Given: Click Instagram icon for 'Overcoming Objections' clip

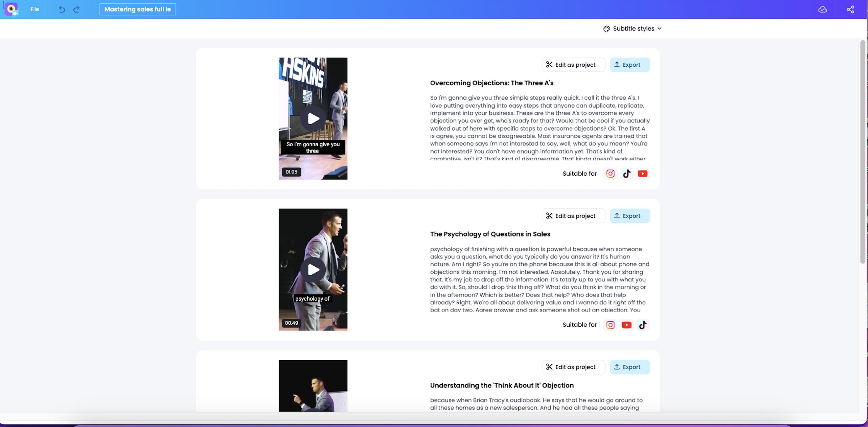Looking at the screenshot, I should (610, 174).
